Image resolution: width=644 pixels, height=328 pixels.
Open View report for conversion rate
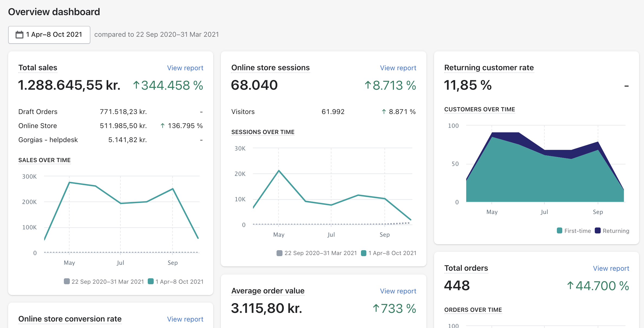(x=185, y=319)
